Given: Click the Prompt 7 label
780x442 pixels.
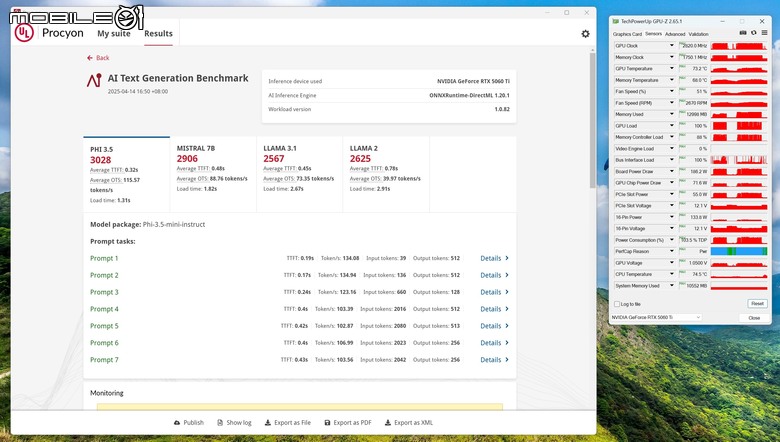Looking at the screenshot, I should 104,359.
